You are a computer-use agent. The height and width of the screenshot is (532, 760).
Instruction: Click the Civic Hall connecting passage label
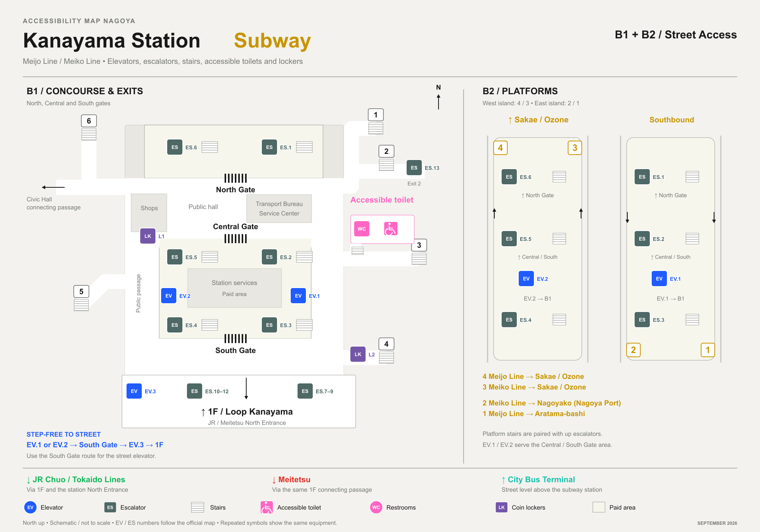(54, 203)
